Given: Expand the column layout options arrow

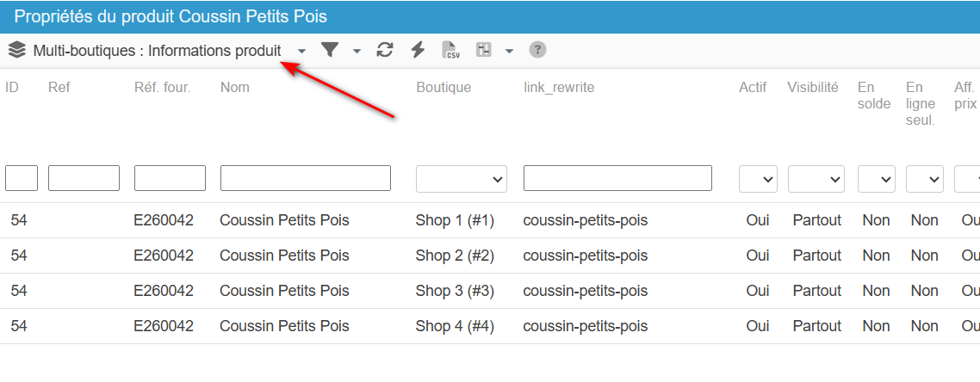Looking at the screenshot, I should coord(509,51).
